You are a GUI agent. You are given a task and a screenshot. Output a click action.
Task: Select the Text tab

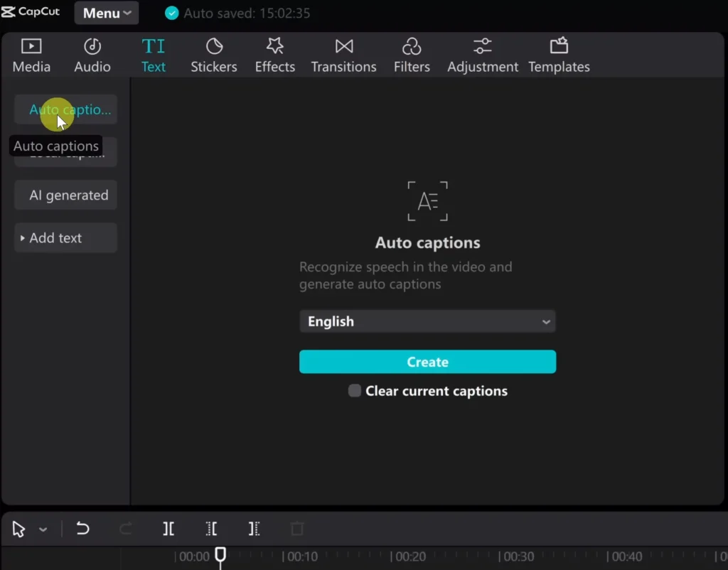(154, 55)
